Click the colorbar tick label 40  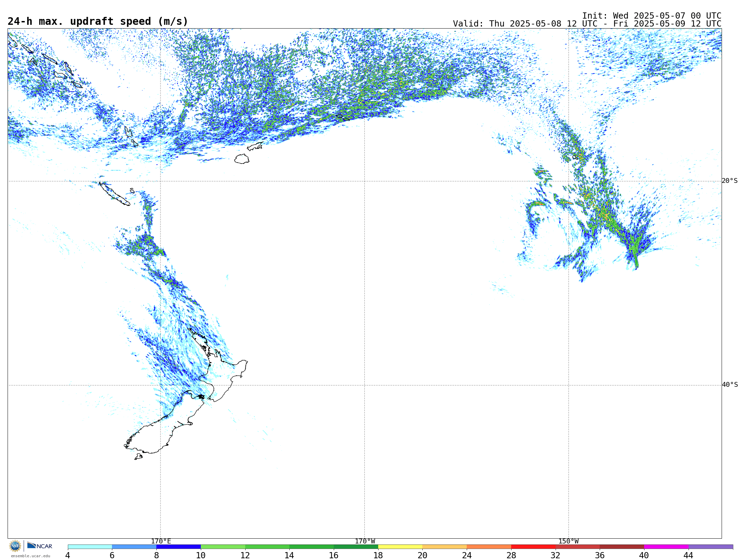coord(644,555)
